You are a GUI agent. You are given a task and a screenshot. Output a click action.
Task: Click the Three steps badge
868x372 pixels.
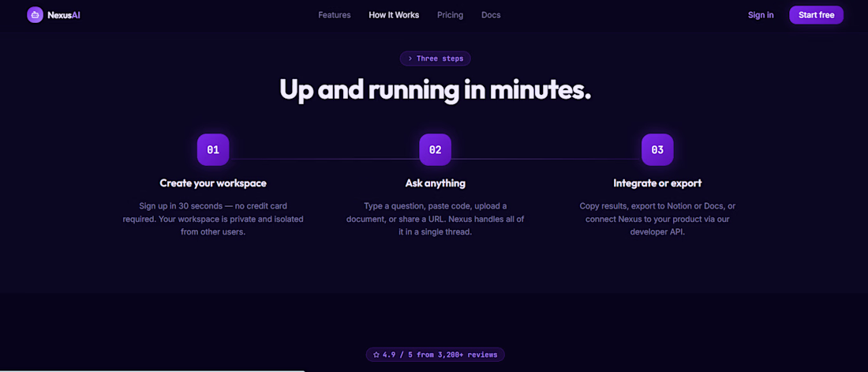coord(436,58)
